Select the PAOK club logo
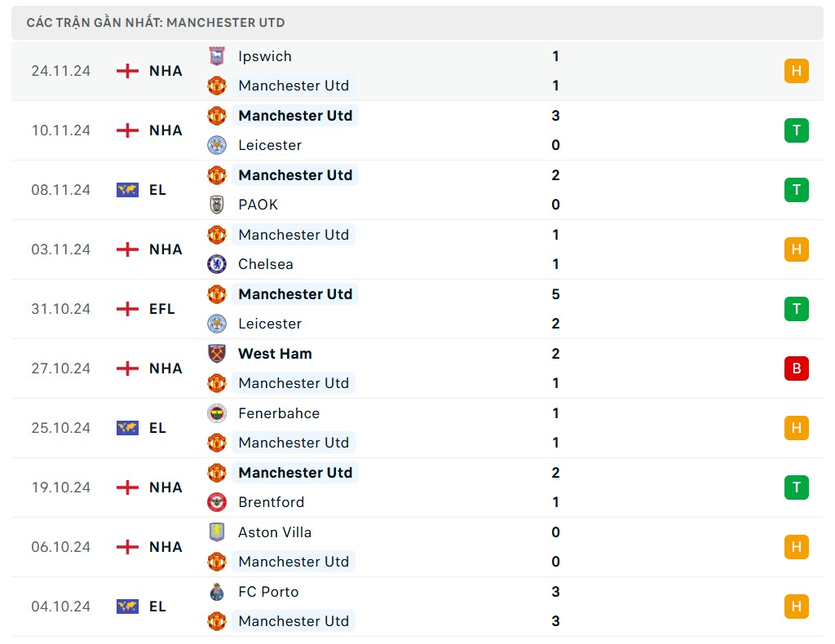 (x=216, y=205)
